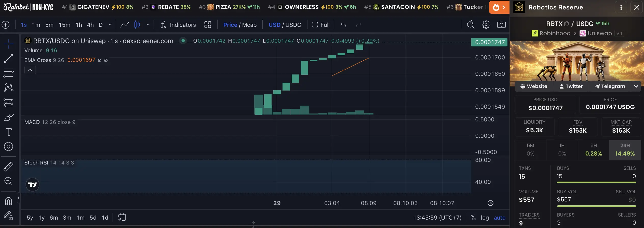This screenshot has width=644, height=228.
Task: Select the 15m timeframe
Action: click(64, 25)
